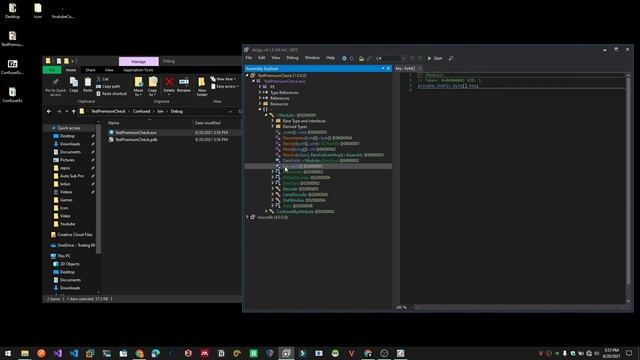Switch to the Share ribbon tab in Explorer

(90, 70)
